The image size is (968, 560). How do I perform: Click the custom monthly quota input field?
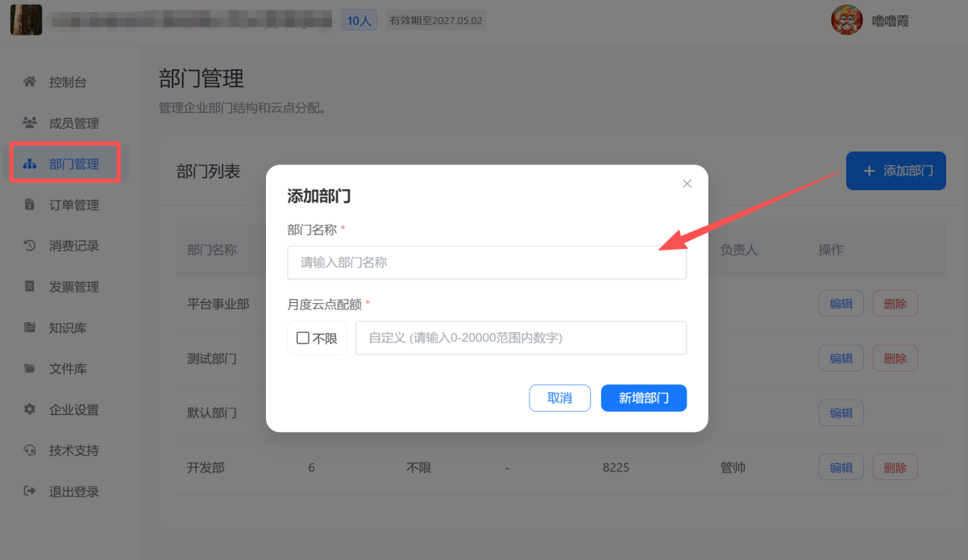[521, 338]
